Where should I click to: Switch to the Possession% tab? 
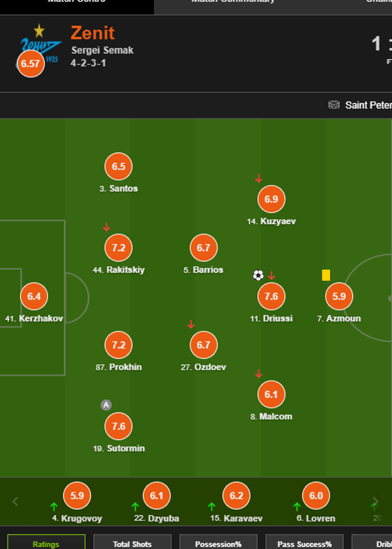point(218,544)
